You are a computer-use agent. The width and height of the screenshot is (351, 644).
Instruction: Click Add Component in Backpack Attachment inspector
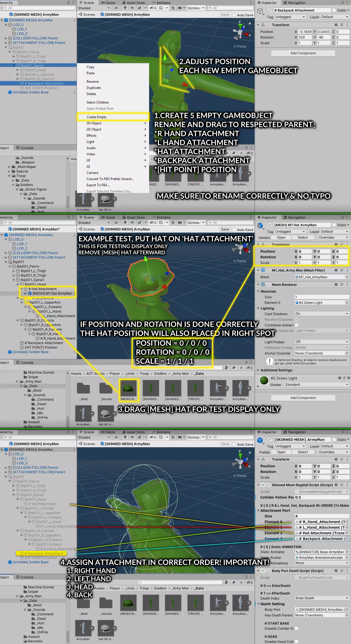point(303,53)
